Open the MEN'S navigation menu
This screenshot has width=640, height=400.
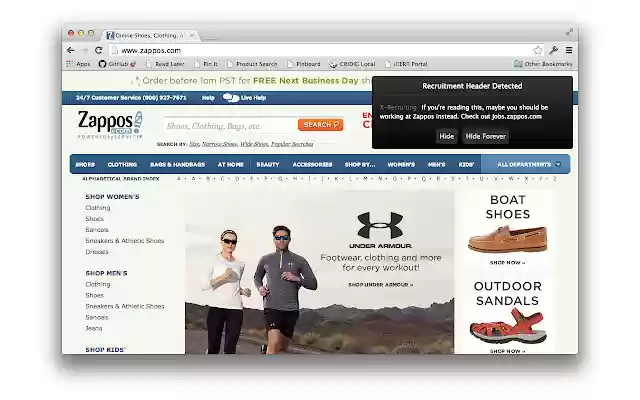tap(437, 164)
